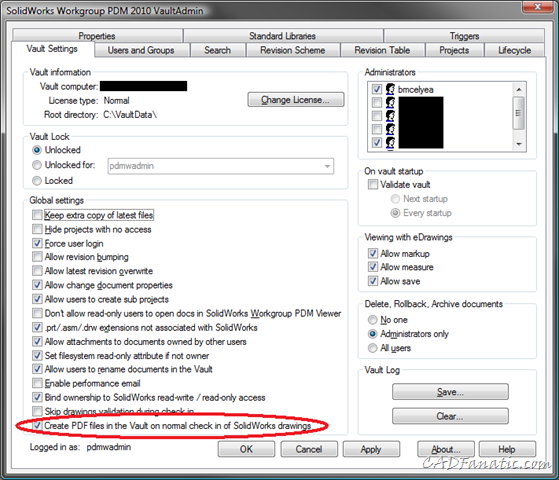Screen dimensions: 559x480
Task: Click the Apply button
Action: click(x=371, y=449)
